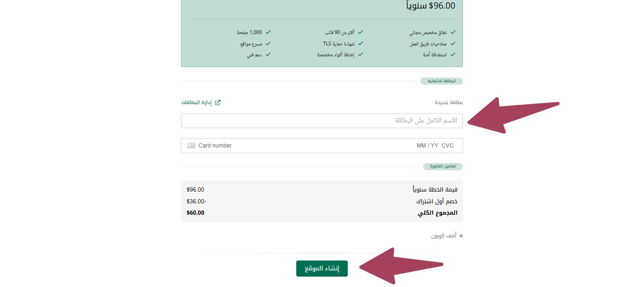Click the checkmark next to دعم فني
644x287 pixels.
point(268,54)
